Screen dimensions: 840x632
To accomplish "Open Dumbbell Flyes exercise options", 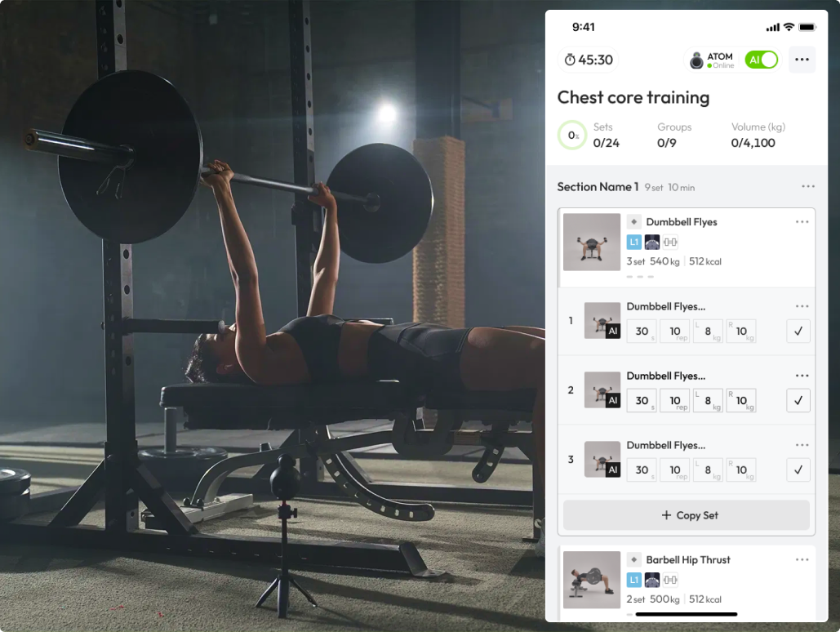I will pyautogui.click(x=802, y=222).
